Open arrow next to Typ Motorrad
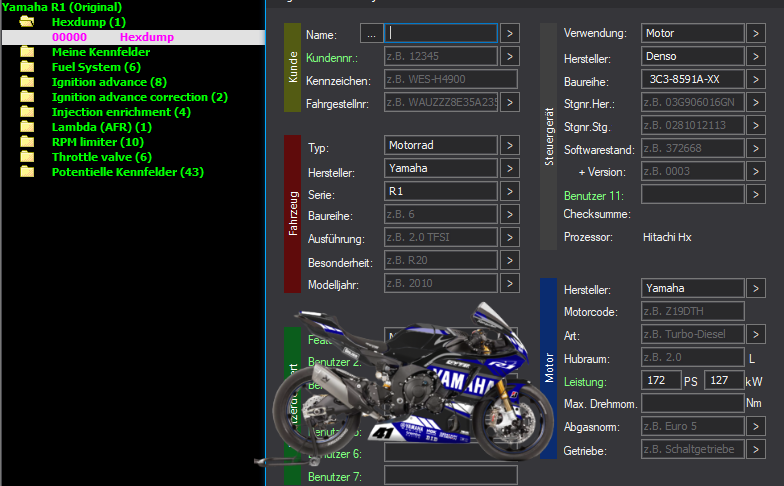This screenshot has height=486, width=784. (510, 146)
